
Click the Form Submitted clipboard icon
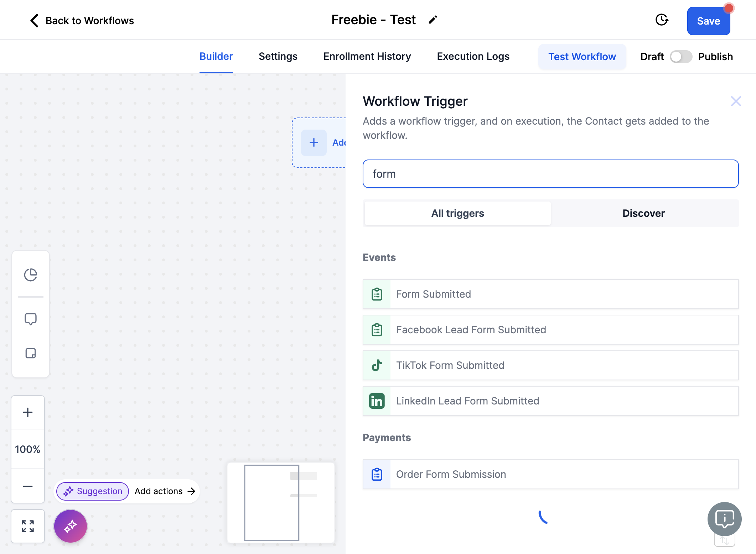[377, 294]
